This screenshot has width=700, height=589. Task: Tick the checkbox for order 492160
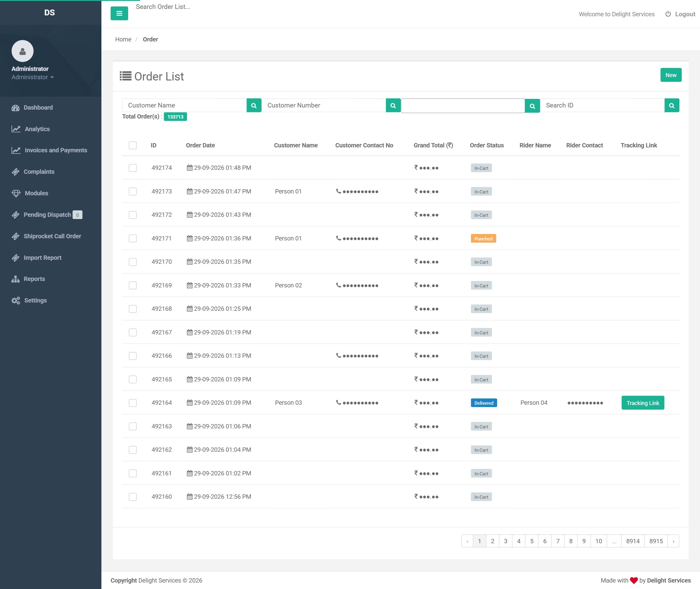(133, 497)
